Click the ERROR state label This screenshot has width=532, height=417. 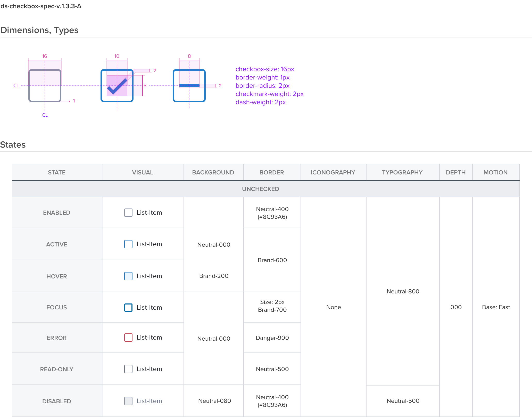pos(57,338)
